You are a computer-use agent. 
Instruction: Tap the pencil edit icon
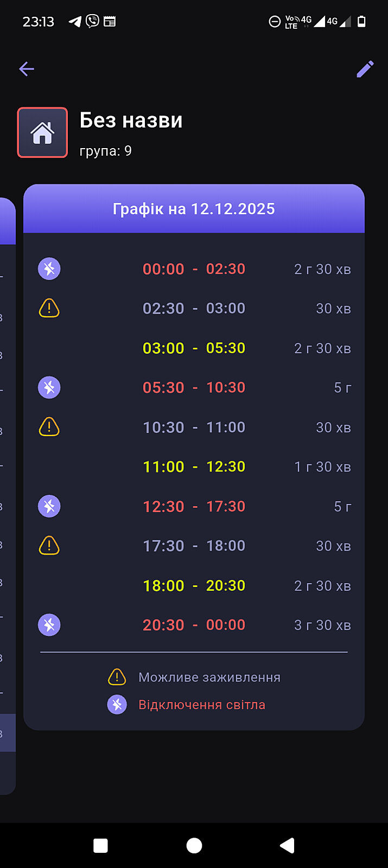point(365,69)
